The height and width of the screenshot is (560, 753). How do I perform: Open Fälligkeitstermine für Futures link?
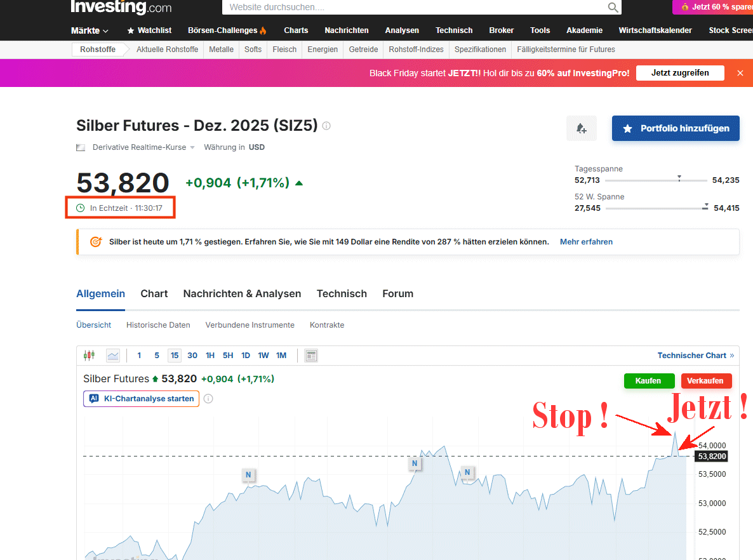pyautogui.click(x=566, y=50)
